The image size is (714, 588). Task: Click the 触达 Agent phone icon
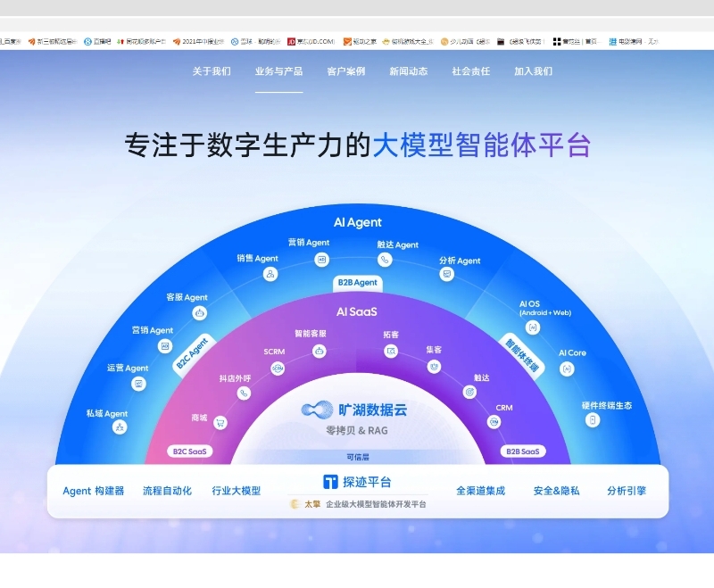point(385,260)
